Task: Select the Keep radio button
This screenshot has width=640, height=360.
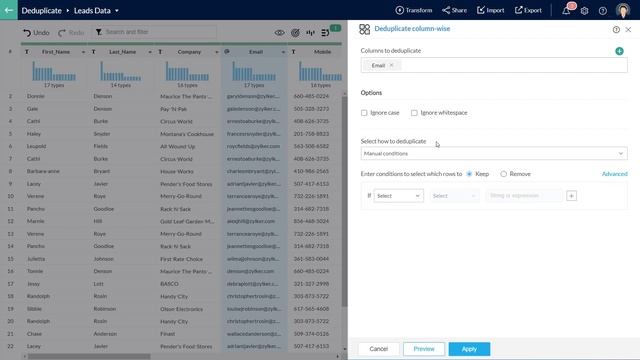Action: 469,174
